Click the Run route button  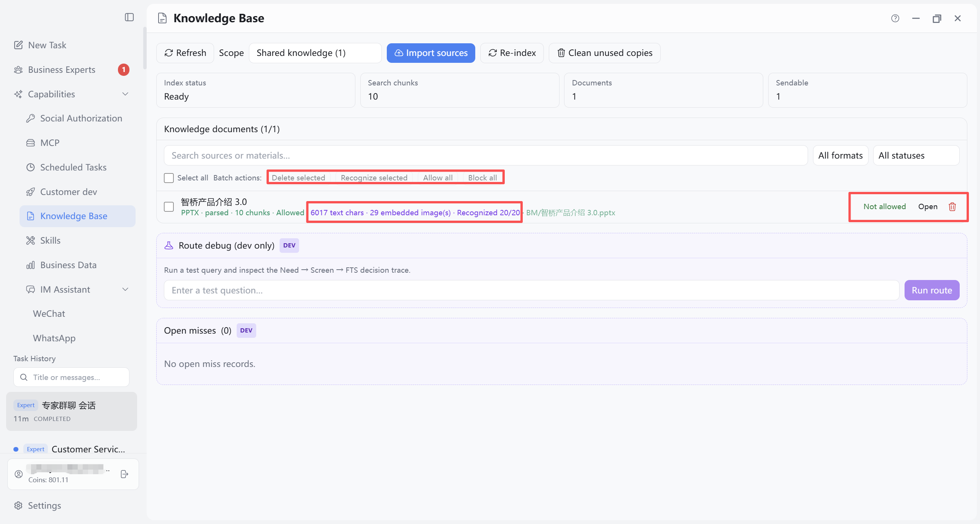932,290
